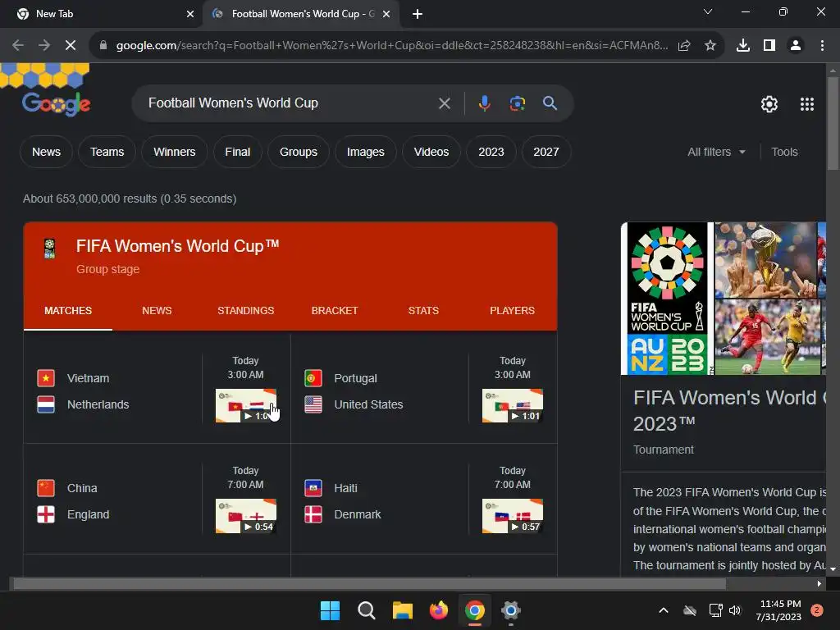Switch to the NEWS tab of the World Cup card
Viewport: 840px width, 630px height.
[157, 311]
